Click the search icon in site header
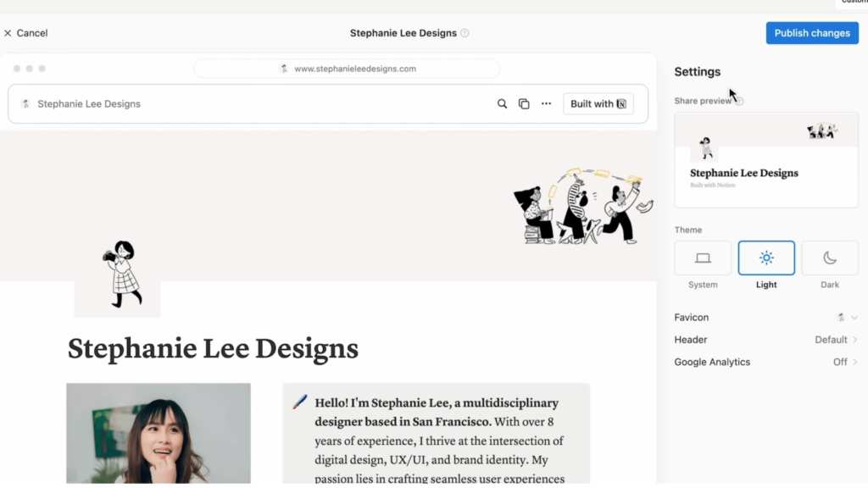Screen dimensions: 868x488 [502, 104]
